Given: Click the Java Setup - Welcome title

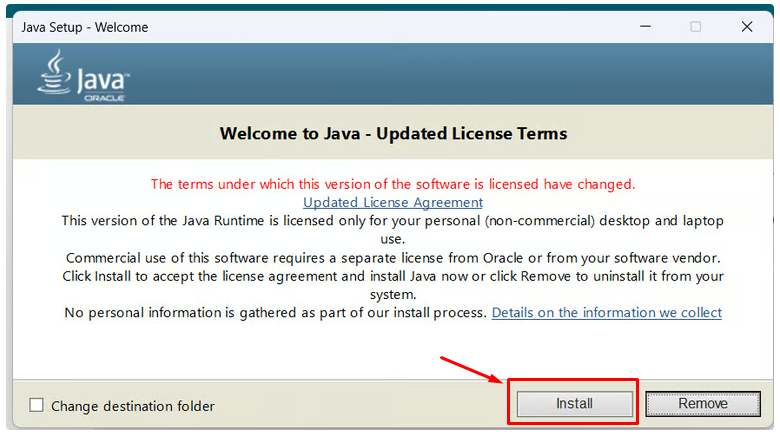Looking at the screenshot, I should [x=85, y=27].
